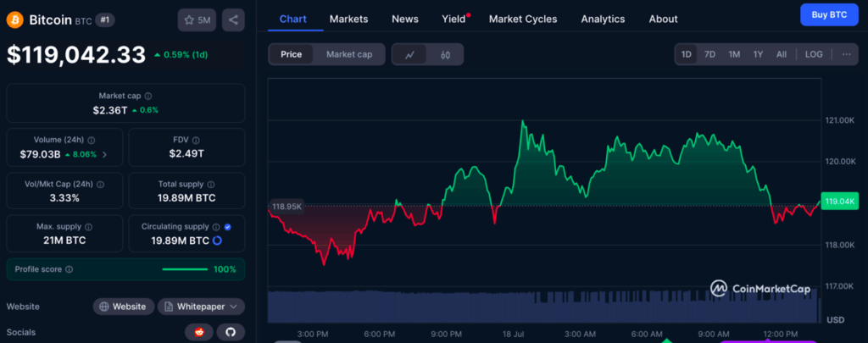Image resolution: width=868 pixels, height=343 pixels.
Task: Select the Market cap chart toggle
Action: (x=349, y=54)
